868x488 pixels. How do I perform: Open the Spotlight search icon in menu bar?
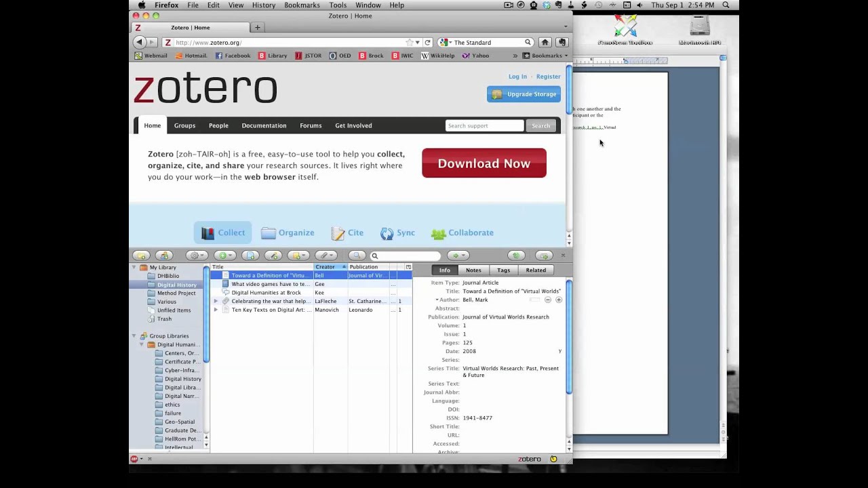tap(726, 5)
